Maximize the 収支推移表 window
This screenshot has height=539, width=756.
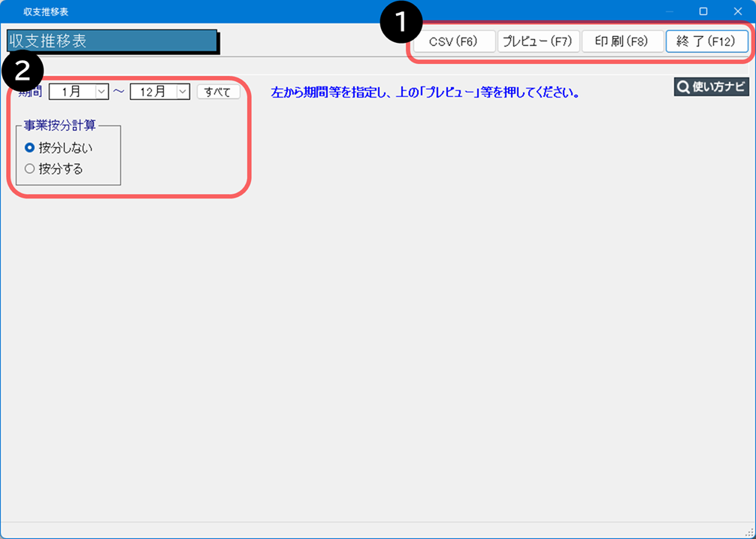[703, 11]
